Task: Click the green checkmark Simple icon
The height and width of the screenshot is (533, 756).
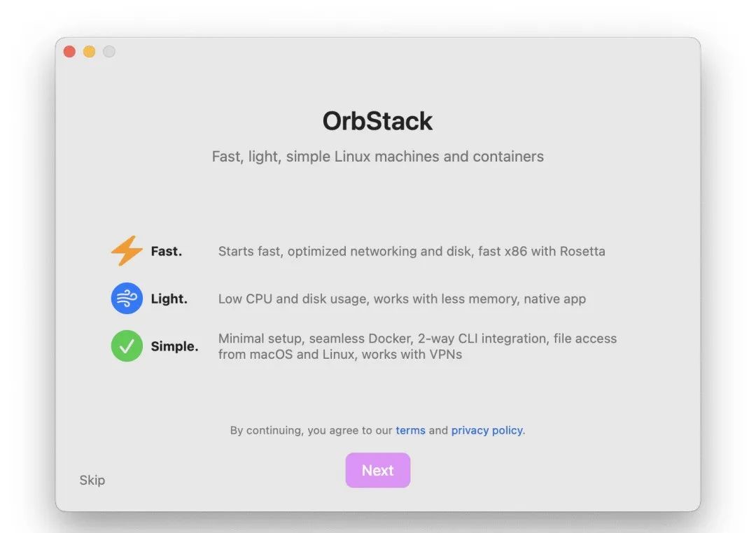Action: pyautogui.click(x=127, y=346)
